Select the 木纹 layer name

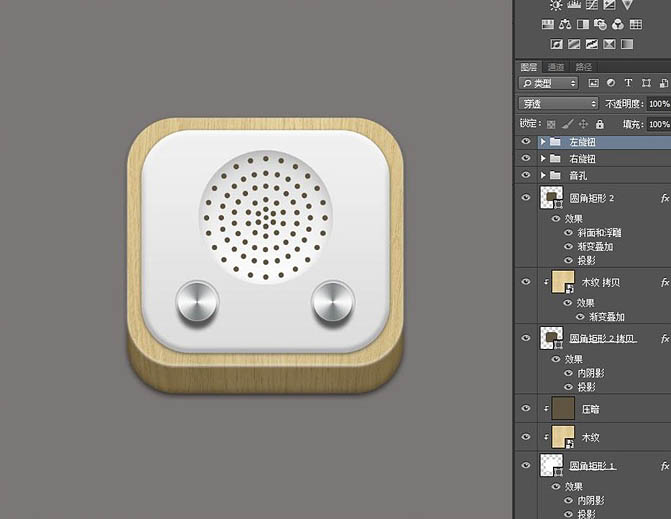[x=594, y=437]
